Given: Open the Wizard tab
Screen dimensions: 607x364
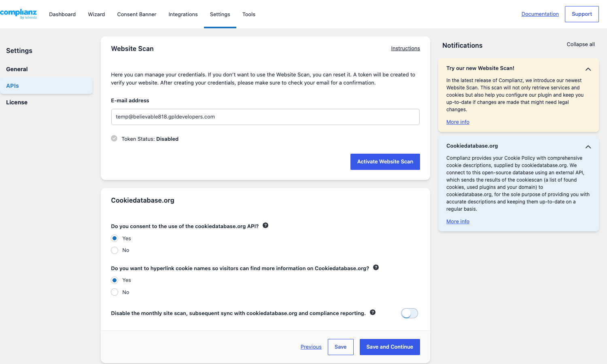Looking at the screenshot, I should tap(96, 14).
